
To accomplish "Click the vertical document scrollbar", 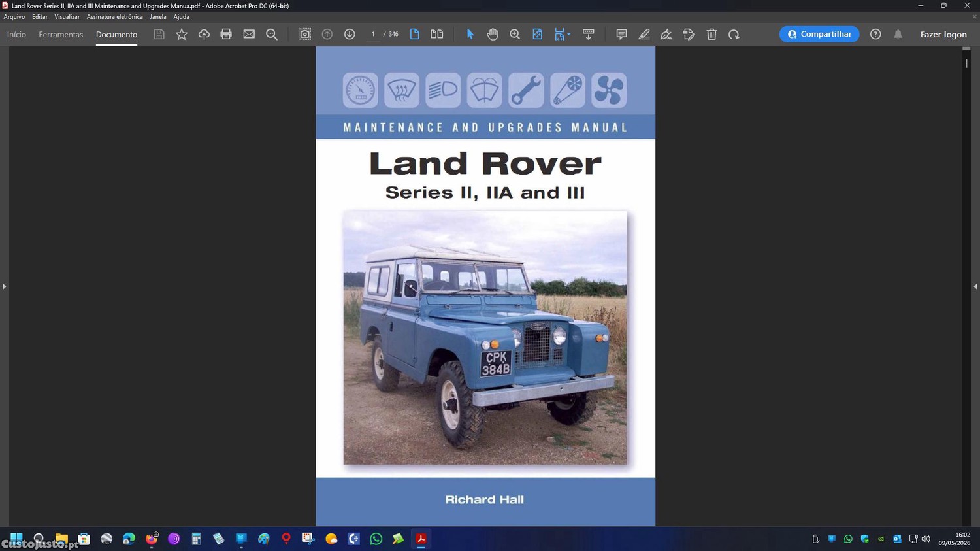I will click(x=966, y=286).
